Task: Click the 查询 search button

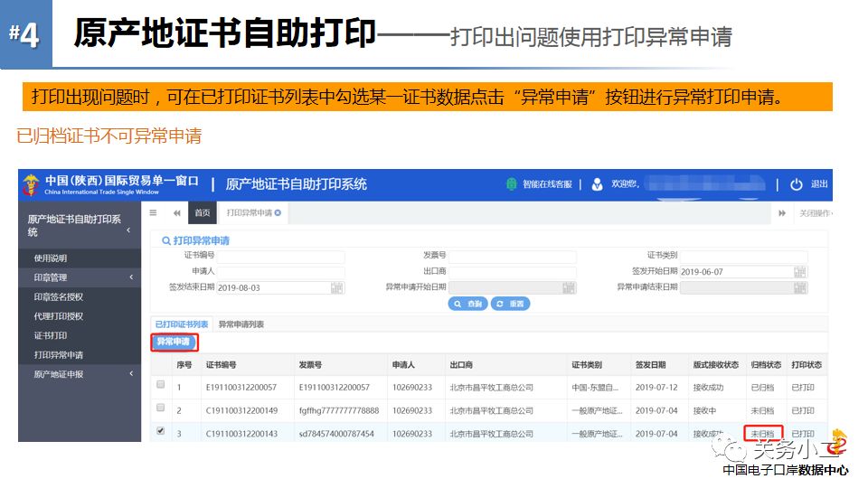Action: [x=467, y=304]
